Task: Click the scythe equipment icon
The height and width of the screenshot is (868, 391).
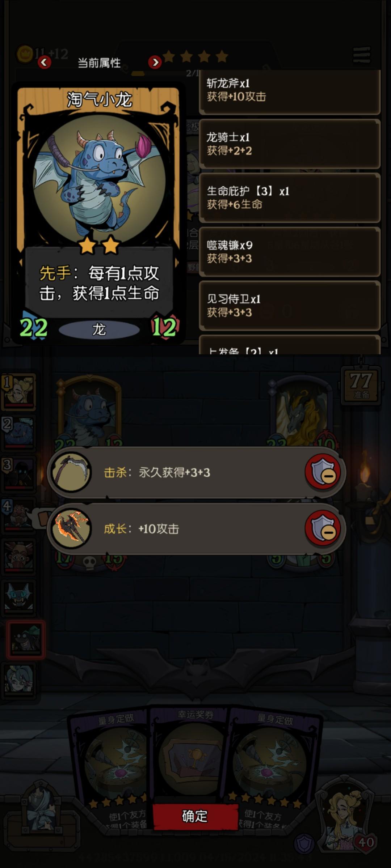Action: [x=71, y=472]
